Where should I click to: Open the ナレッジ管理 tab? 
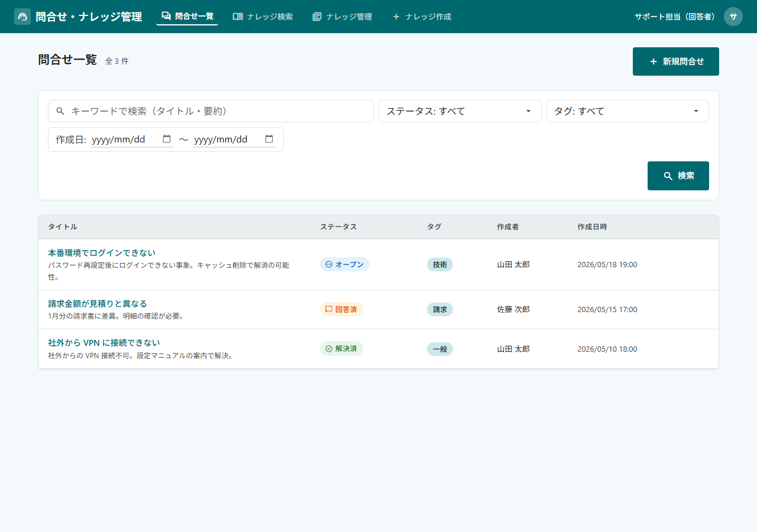[342, 17]
